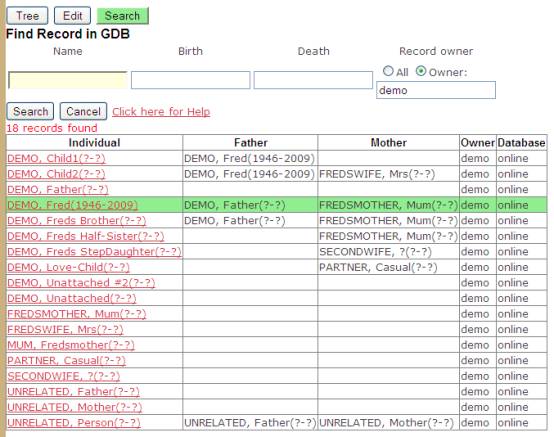This screenshot has height=437, width=554.
Task: Select the Owner radio button
Action: coord(420,71)
